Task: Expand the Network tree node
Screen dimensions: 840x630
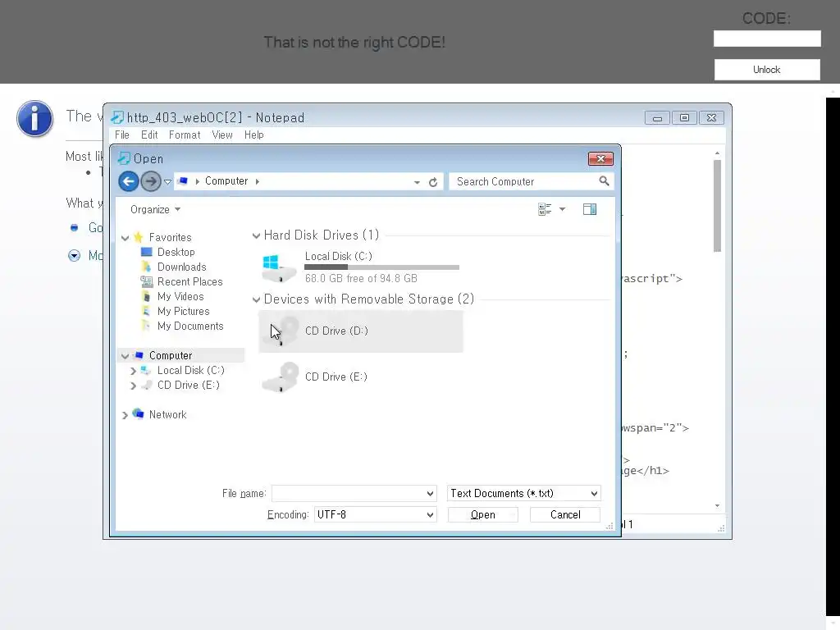Action: pyautogui.click(x=125, y=415)
